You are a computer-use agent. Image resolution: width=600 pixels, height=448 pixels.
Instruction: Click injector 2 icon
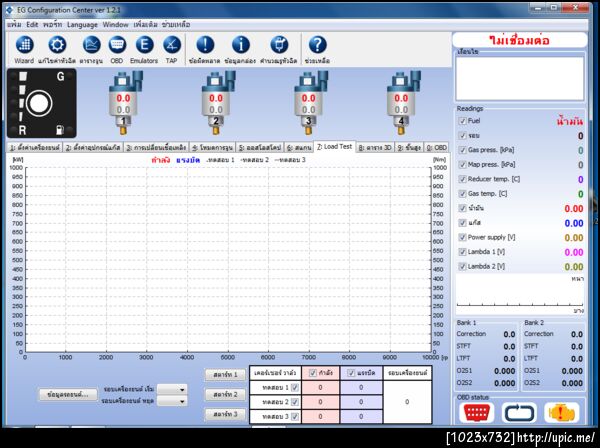tap(217, 102)
